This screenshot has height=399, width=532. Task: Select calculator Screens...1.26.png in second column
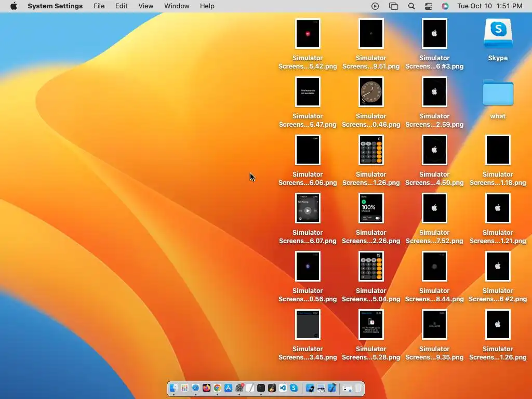371,150
